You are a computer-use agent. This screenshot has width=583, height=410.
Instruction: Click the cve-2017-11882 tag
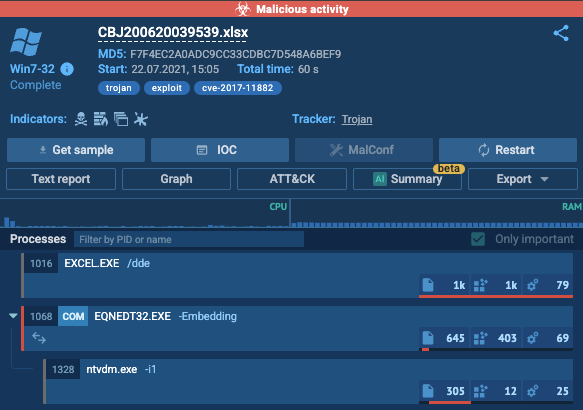click(x=238, y=88)
